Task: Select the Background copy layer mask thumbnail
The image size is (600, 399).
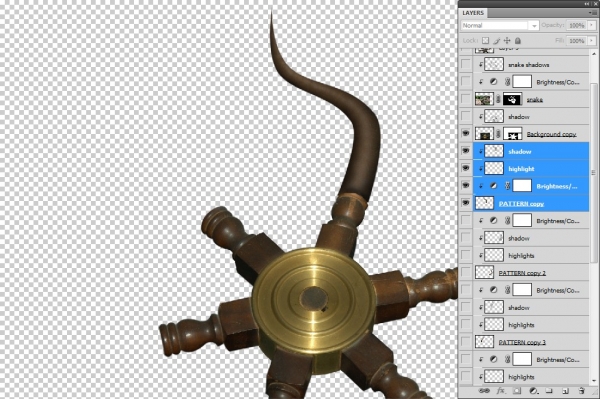Action: click(x=512, y=134)
